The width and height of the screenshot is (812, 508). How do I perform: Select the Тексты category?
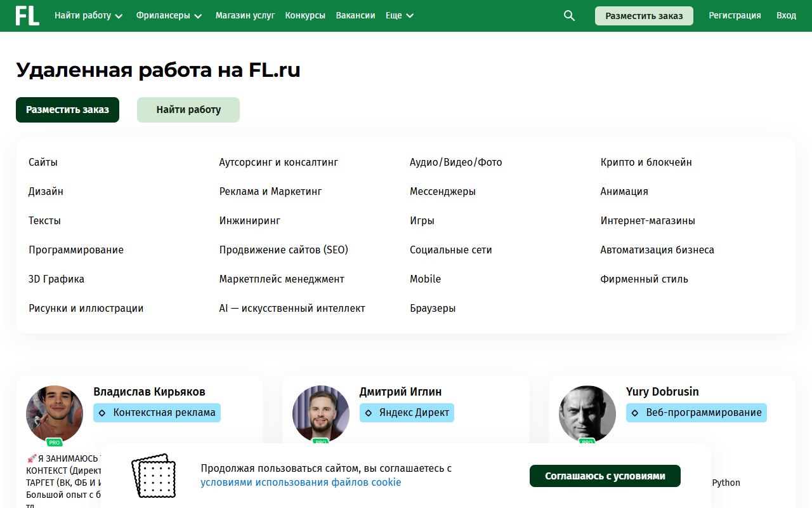coord(44,221)
